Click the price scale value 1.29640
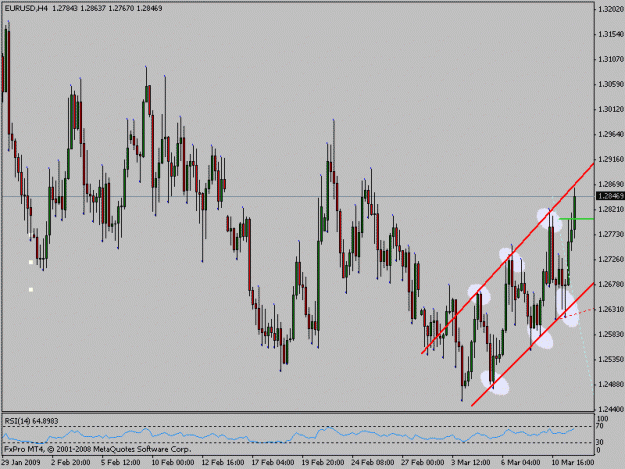Image resolution: width=625 pixels, height=469 pixels. pos(611,134)
